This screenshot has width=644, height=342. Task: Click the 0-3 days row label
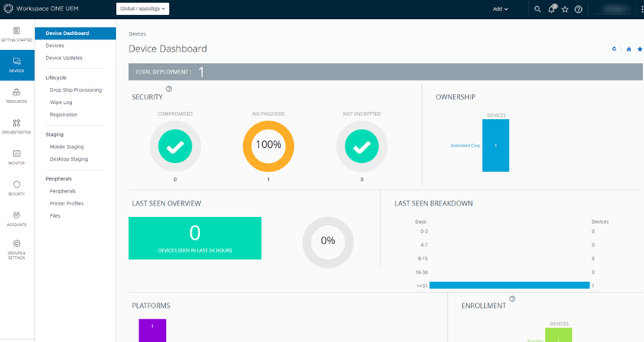tap(424, 231)
